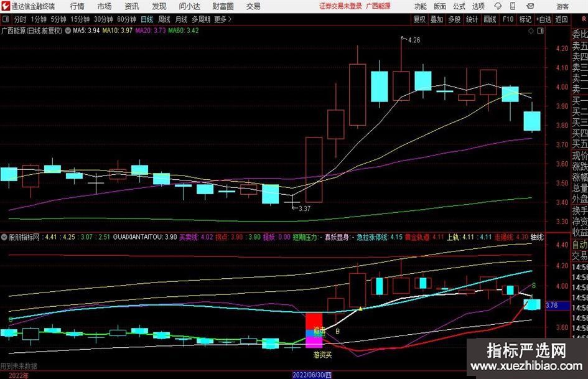Click the +自选 add to watchlist button
588x379 pixels.
[x=544, y=19]
